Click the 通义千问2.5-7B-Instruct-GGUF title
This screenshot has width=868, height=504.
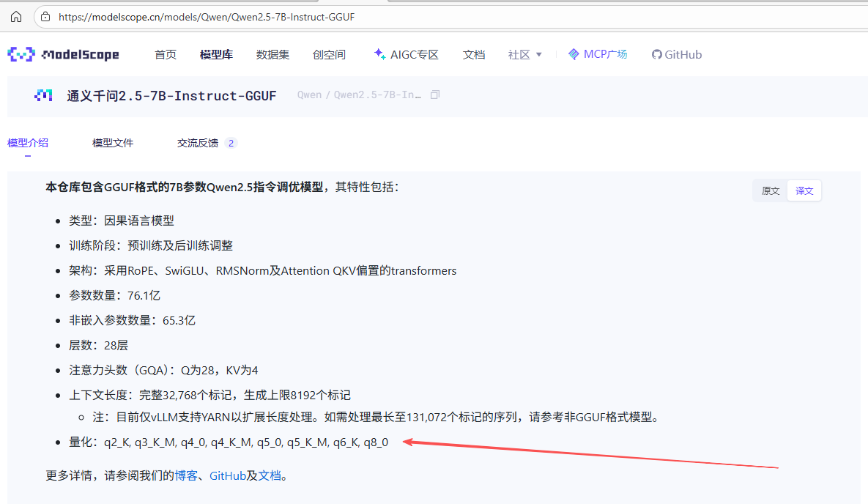[171, 96]
